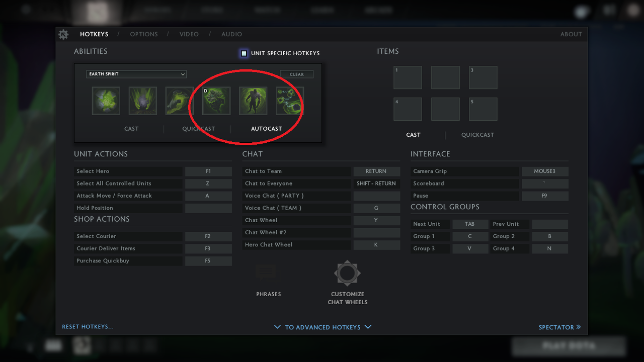This screenshot has height=362, width=644.
Task: Edit the Purchase Quickbuy F5 binding
Action: 208,261
